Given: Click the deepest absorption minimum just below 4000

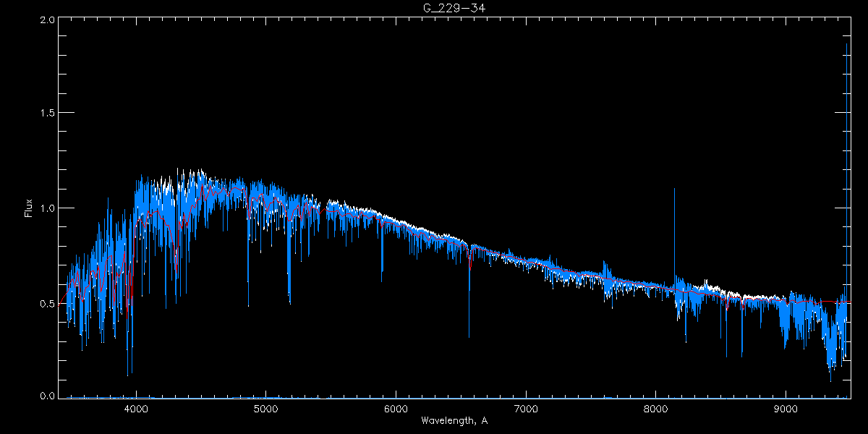Looking at the screenshot, I should [128, 374].
